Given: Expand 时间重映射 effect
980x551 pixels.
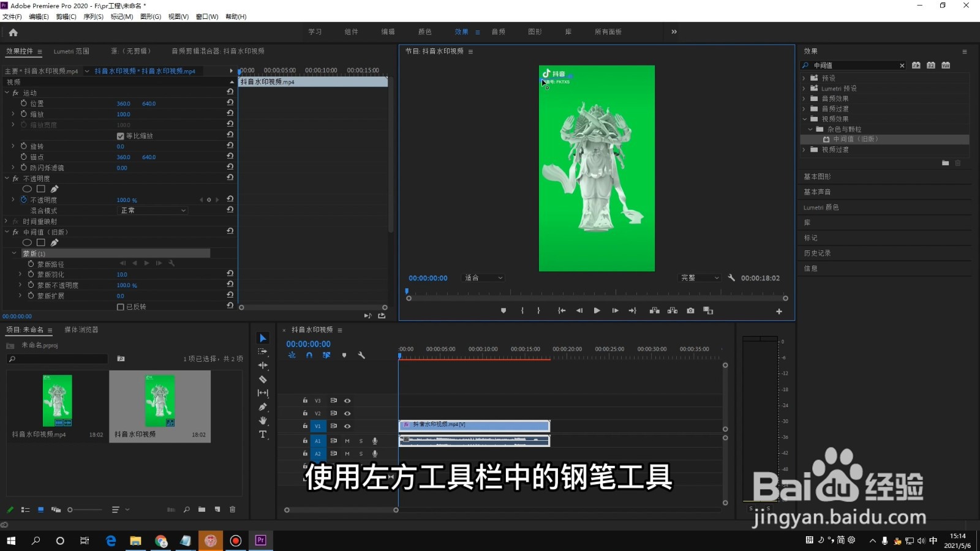Looking at the screenshot, I should pyautogui.click(x=7, y=222).
